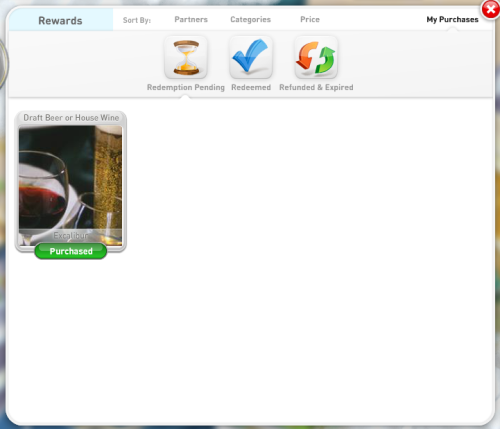
Task: Click the Refunded & Expired text label
Action: pyautogui.click(x=316, y=87)
